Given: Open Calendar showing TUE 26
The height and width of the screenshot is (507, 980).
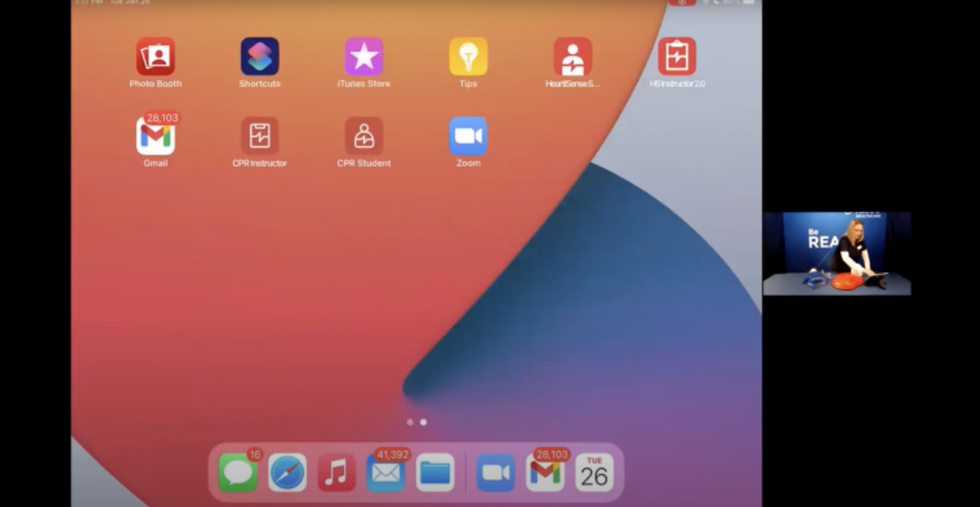Looking at the screenshot, I should point(595,473).
